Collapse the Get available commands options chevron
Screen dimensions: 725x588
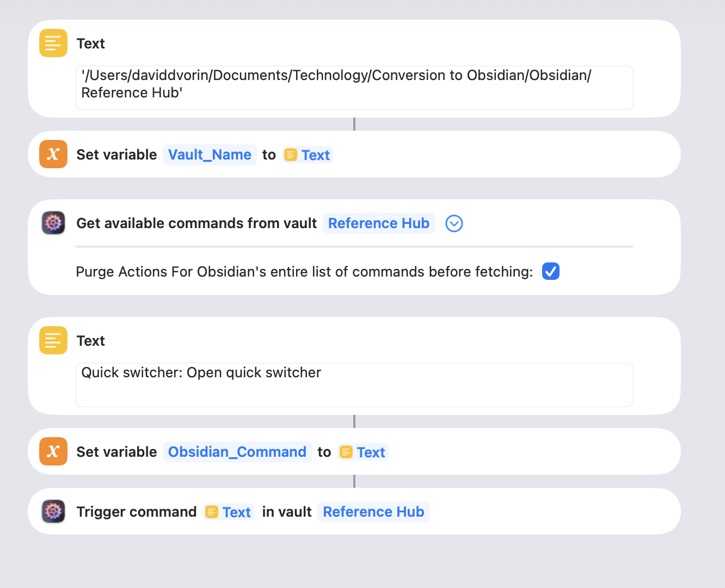[454, 223]
